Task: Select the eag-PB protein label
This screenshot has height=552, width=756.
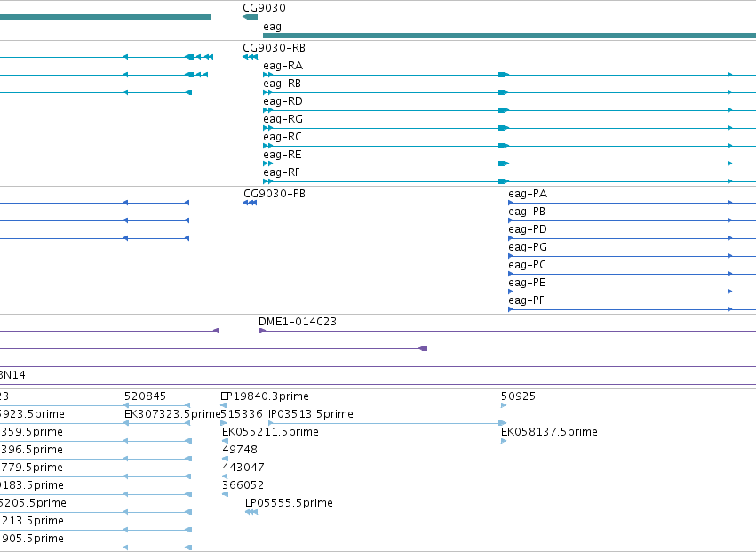Action: 527,212
